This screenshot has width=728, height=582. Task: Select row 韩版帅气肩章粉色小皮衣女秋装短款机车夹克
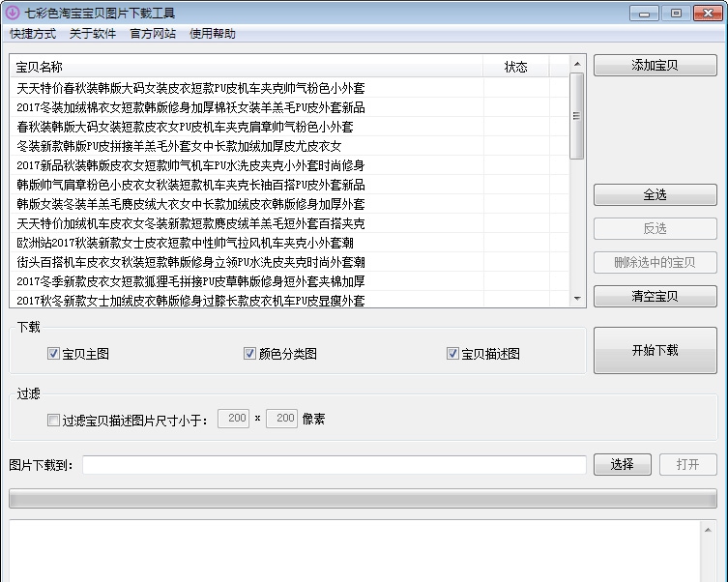(290, 185)
